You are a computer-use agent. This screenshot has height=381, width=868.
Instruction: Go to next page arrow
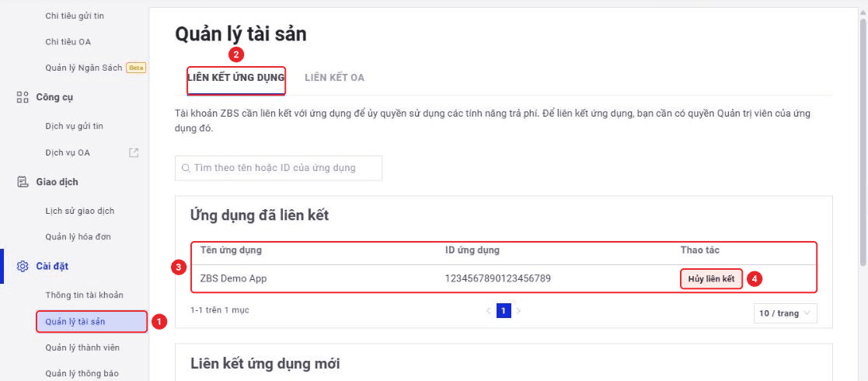(x=518, y=311)
